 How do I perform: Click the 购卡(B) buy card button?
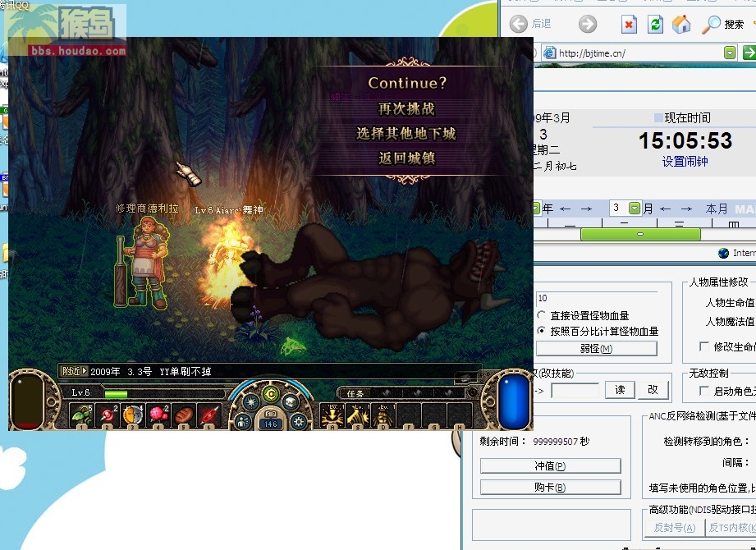tap(550, 487)
